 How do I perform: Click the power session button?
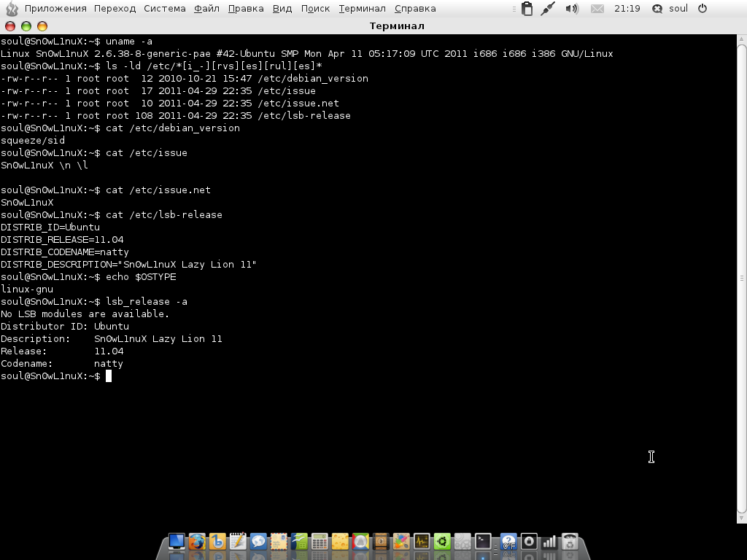click(x=703, y=9)
